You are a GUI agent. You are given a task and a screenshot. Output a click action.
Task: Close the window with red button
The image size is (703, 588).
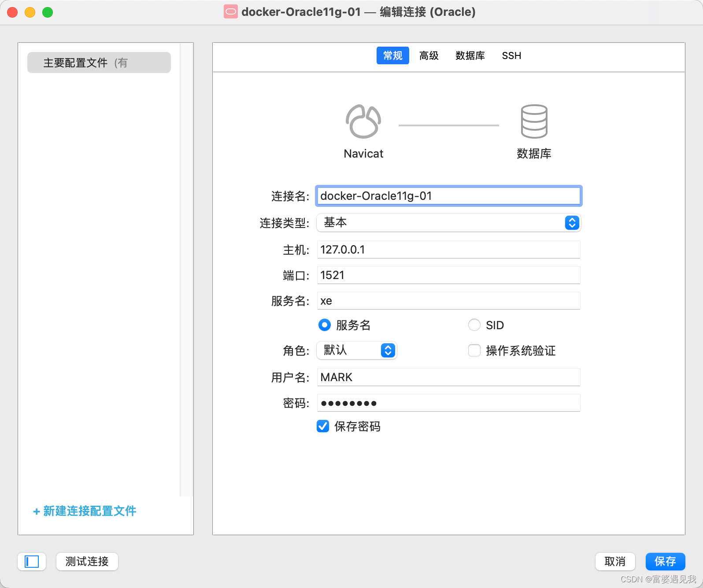point(12,12)
